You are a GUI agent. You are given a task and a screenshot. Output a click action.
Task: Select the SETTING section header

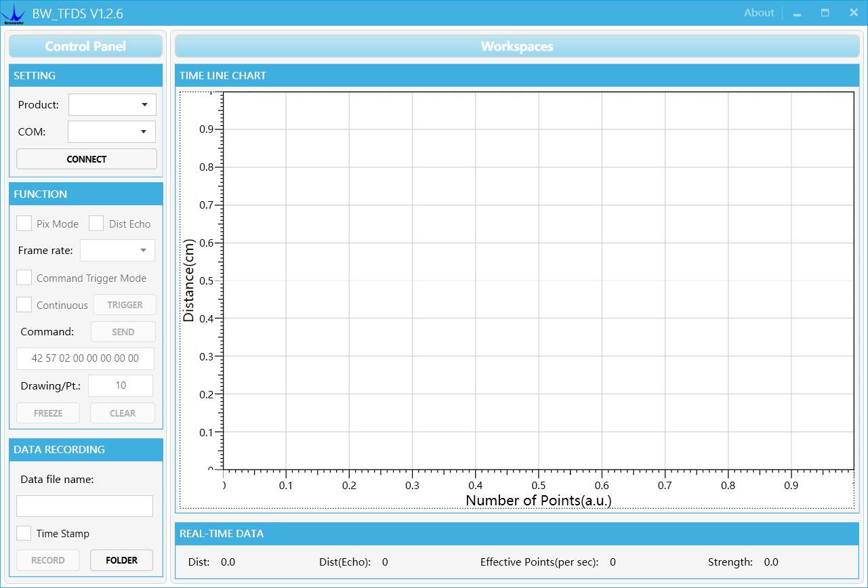pyautogui.click(x=86, y=75)
